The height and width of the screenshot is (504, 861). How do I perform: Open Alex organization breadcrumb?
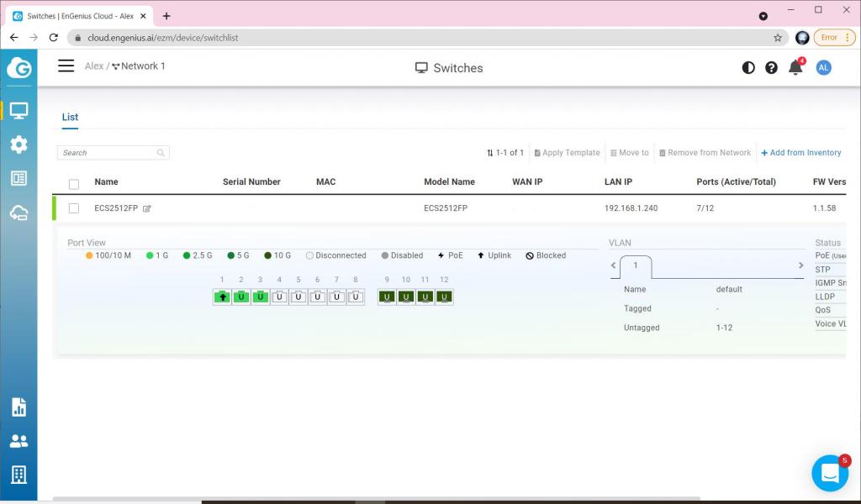coord(94,66)
